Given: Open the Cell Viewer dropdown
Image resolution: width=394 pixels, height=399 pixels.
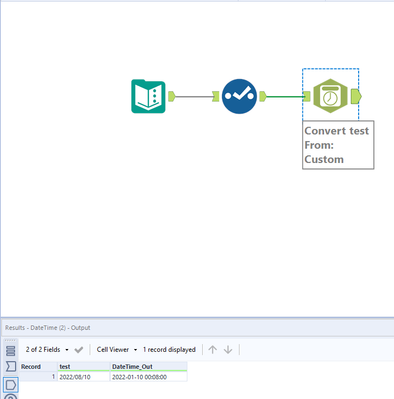Looking at the screenshot, I should click(117, 350).
